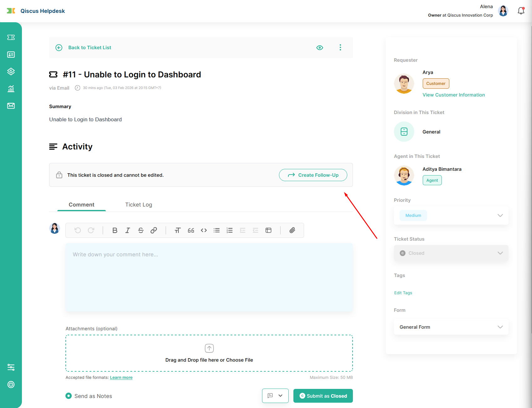Select the Comment tab
The height and width of the screenshot is (408, 532).
[x=81, y=205]
